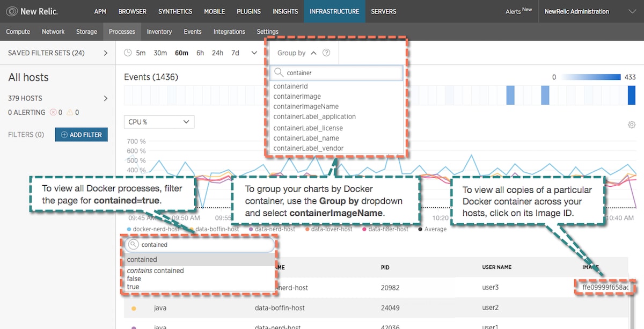
Task: Expand more time range options chevron
Action: tap(254, 53)
